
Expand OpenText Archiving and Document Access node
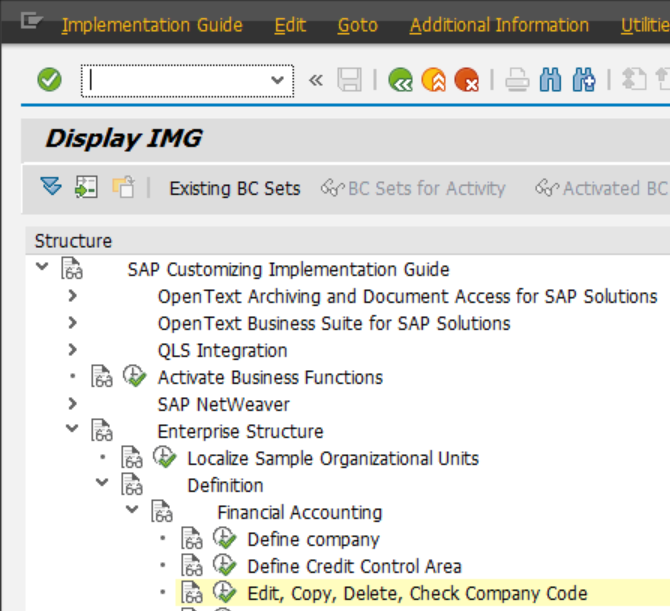pyautogui.click(x=72, y=296)
